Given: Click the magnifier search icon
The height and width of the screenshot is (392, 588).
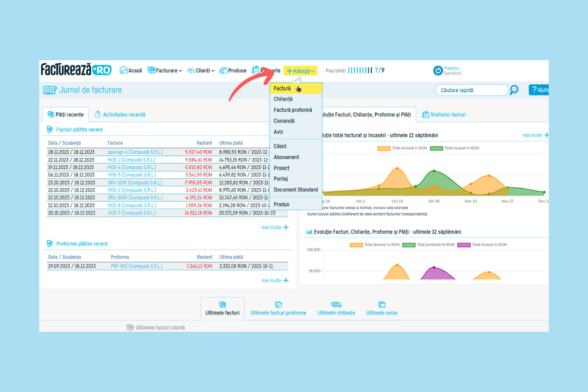Looking at the screenshot, I should pyautogui.click(x=514, y=90).
